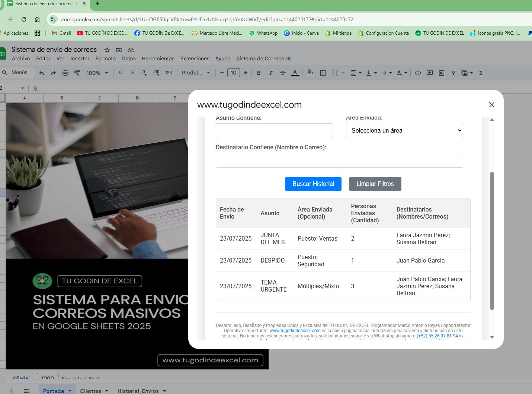This screenshot has height=394, width=532.
Task: Move document using folder icon
Action: click(119, 50)
